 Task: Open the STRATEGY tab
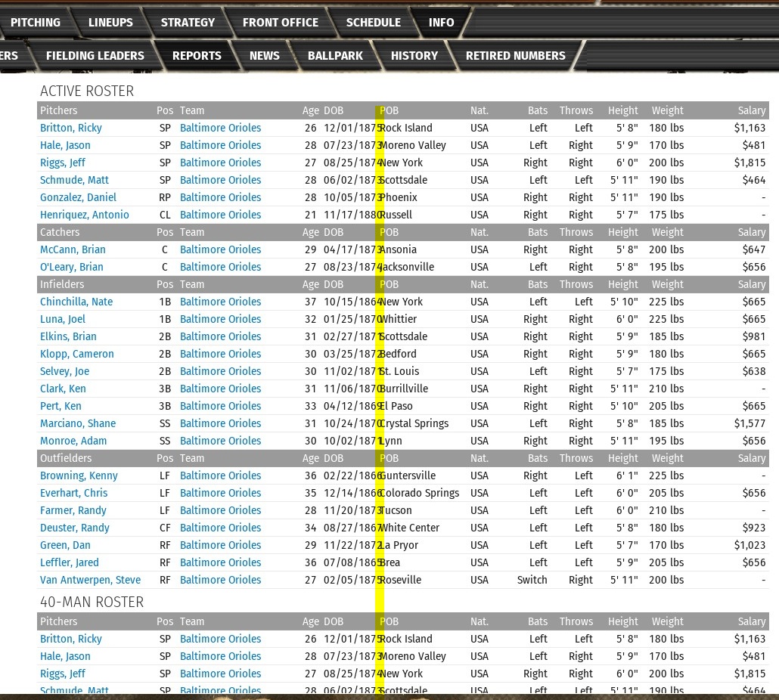188,23
